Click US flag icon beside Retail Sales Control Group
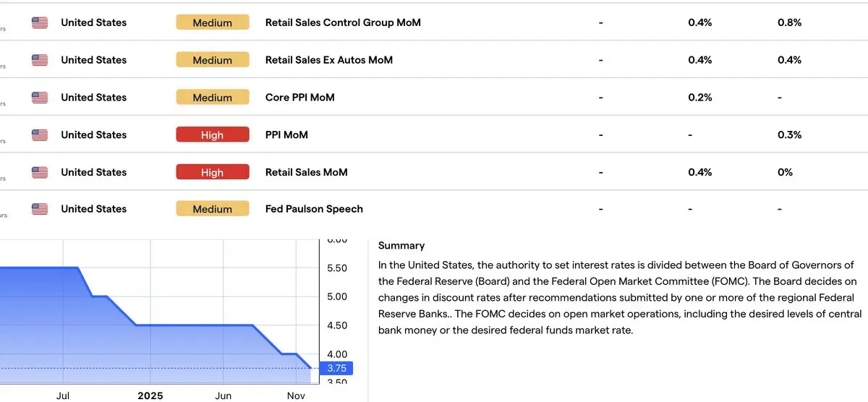This screenshot has width=868, height=402. point(40,22)
